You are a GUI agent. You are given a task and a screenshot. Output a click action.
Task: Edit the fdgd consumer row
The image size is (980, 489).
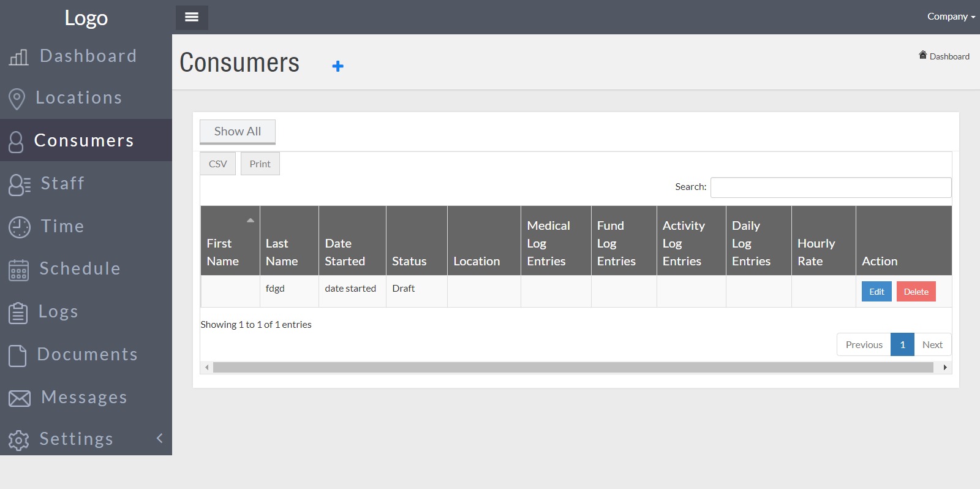coord(876,292)
